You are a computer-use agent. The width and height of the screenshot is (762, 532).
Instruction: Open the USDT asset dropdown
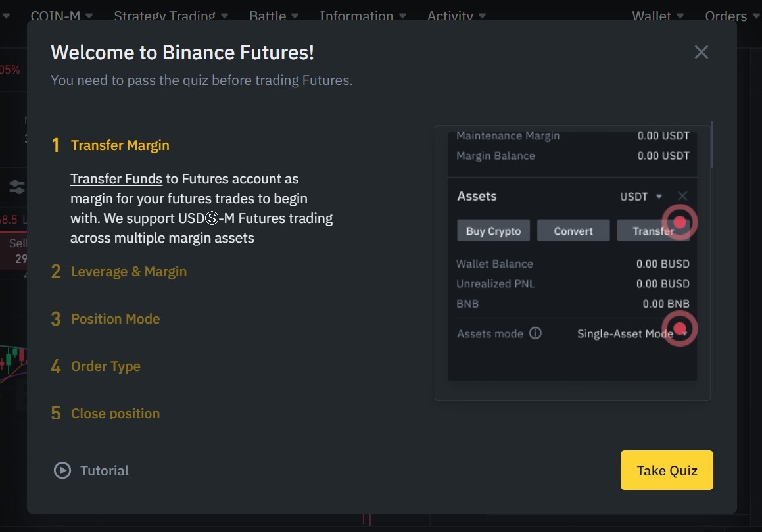coord(641,197)
